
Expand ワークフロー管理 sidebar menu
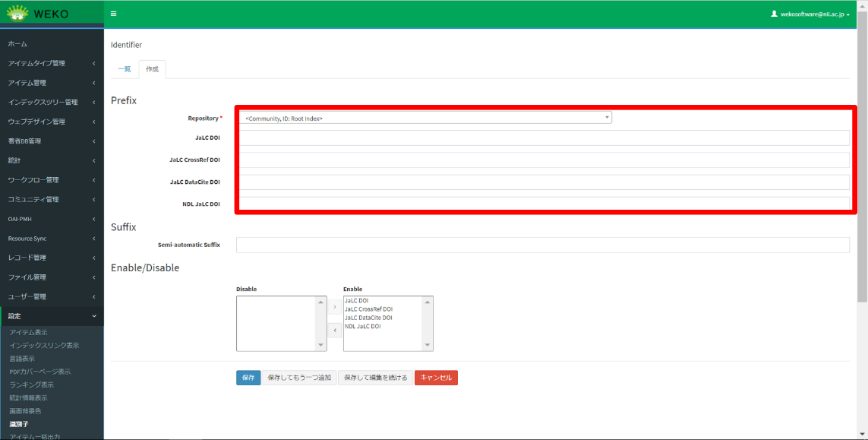[52, 180]
